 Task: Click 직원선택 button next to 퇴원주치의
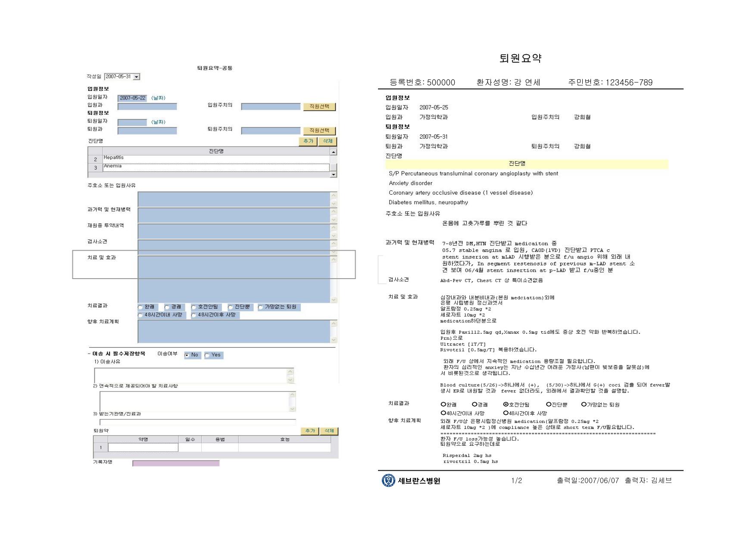coord(319,130)
